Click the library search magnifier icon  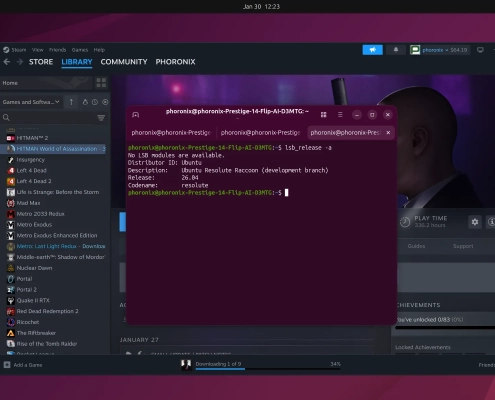(6, 117)
